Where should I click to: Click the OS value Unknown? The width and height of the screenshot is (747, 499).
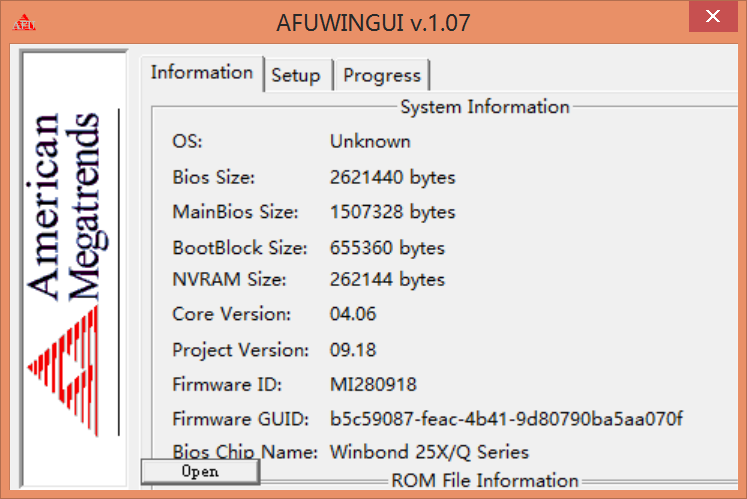370,141
